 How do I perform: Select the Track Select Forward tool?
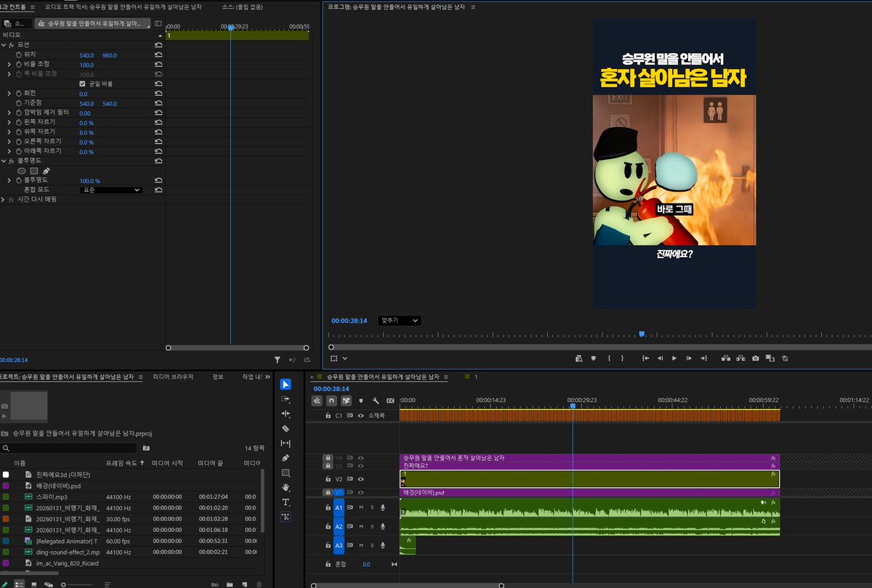[286, 399]
